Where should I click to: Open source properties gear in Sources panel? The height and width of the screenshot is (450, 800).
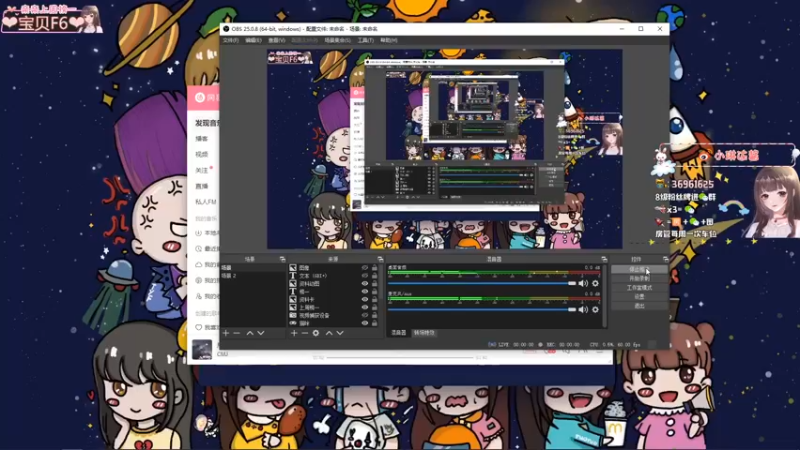pyautogui.click(x=316, y=333)
